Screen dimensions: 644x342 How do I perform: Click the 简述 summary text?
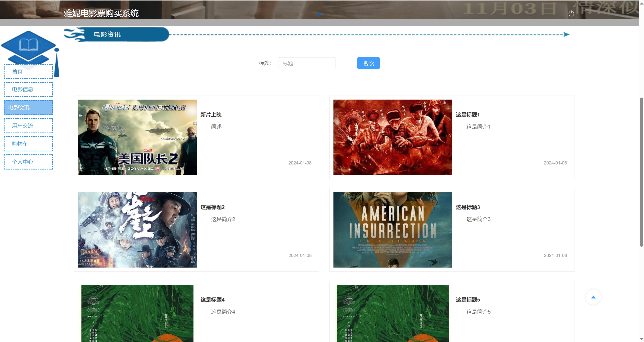point(216,127)
